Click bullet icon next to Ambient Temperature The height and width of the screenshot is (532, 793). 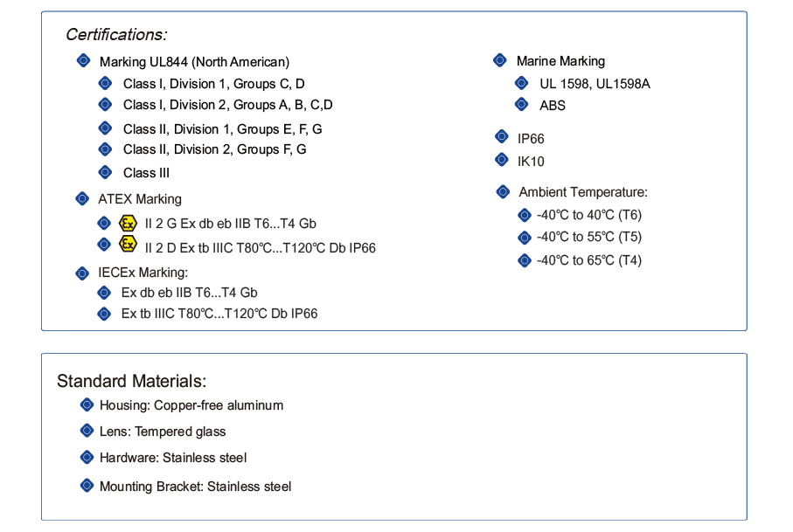coord(503,191)
